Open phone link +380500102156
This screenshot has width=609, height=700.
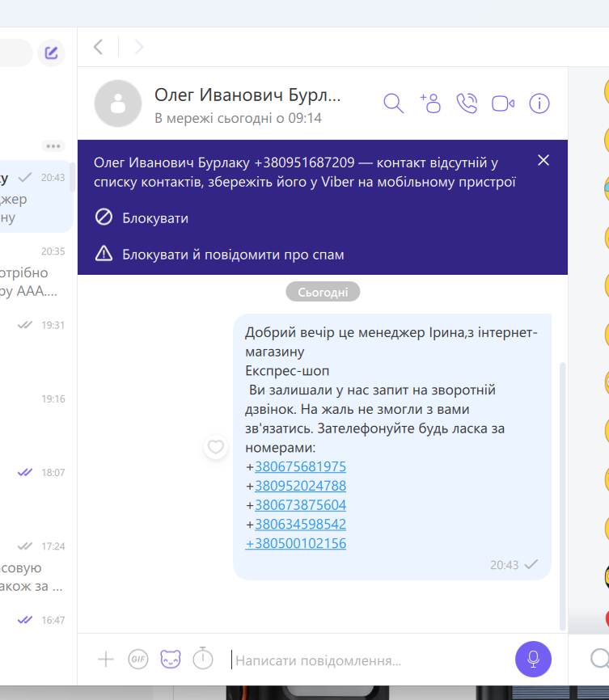296,543
